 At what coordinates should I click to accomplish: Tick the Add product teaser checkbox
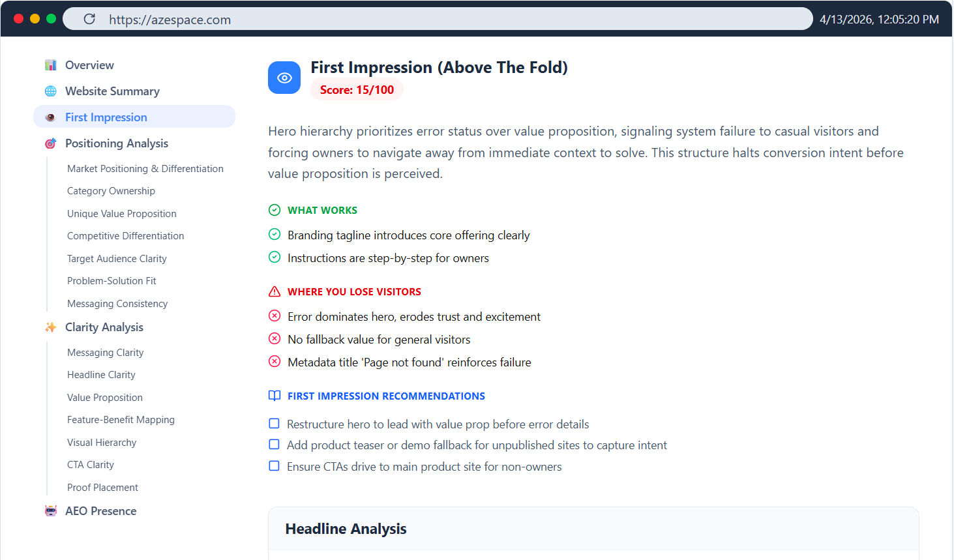pyautogui.click(x=275, y=445)
